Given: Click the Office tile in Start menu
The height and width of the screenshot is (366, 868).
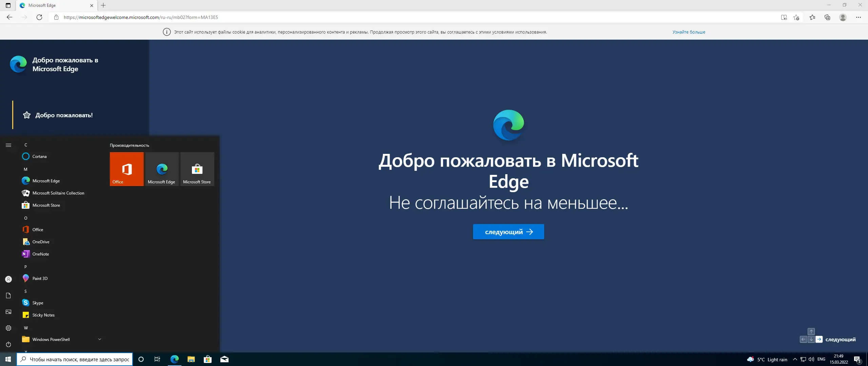Looking at the screenshot, I should click(x=127, y=169).
